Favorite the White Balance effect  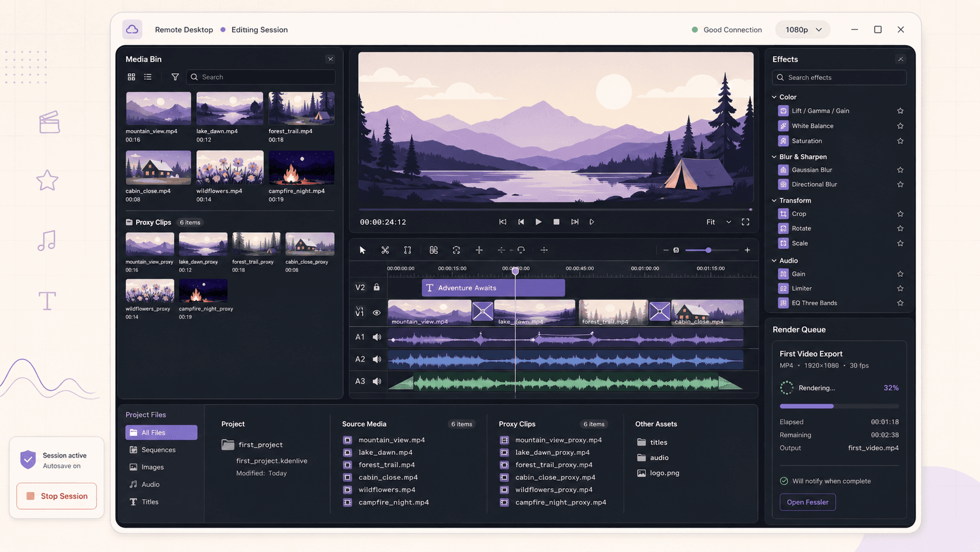(900, 126)
